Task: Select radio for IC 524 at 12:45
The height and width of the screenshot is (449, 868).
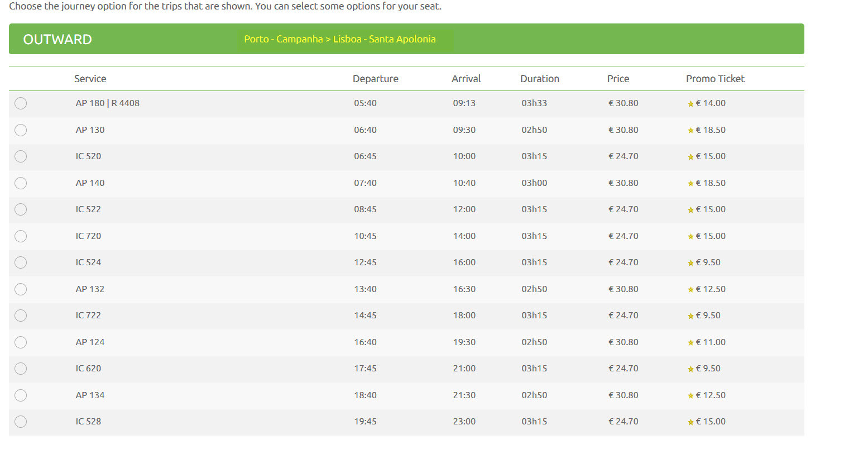Action: click(21, 262)
